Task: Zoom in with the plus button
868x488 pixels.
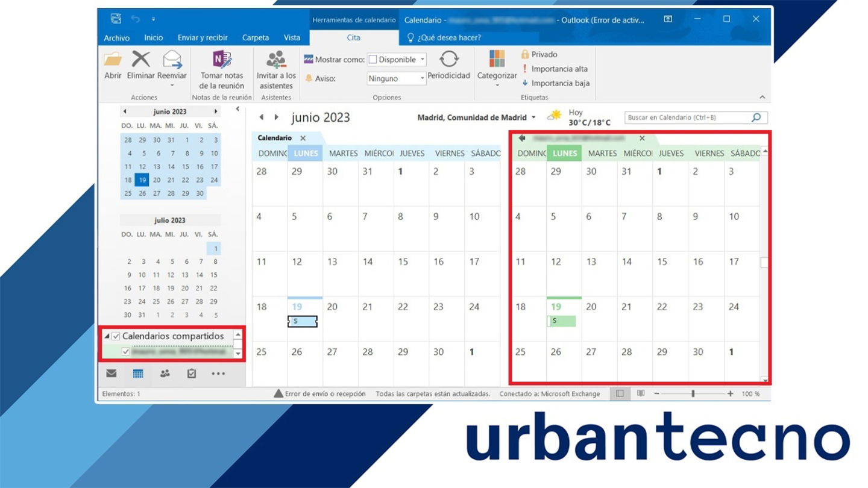Action: click(x=730, y=393)
